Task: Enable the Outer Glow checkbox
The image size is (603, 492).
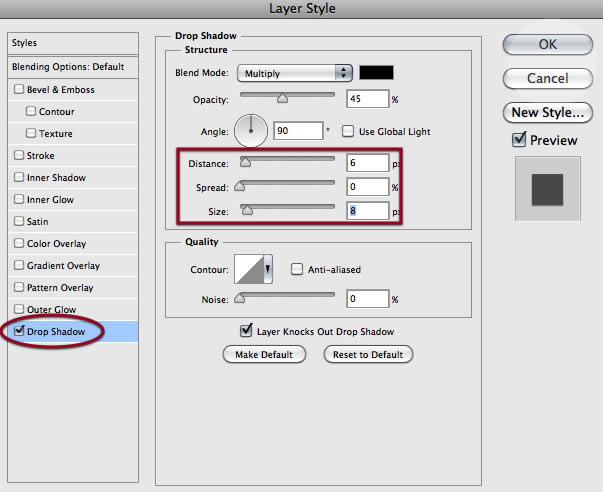Action: (x=18, y=309)
